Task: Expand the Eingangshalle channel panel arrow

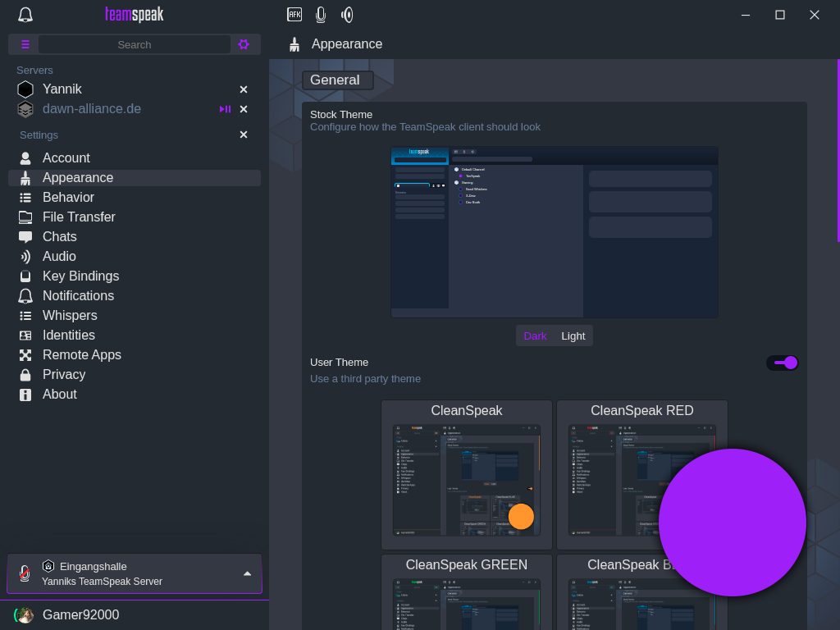Action: pyautogui.click(x=248, y=573)
